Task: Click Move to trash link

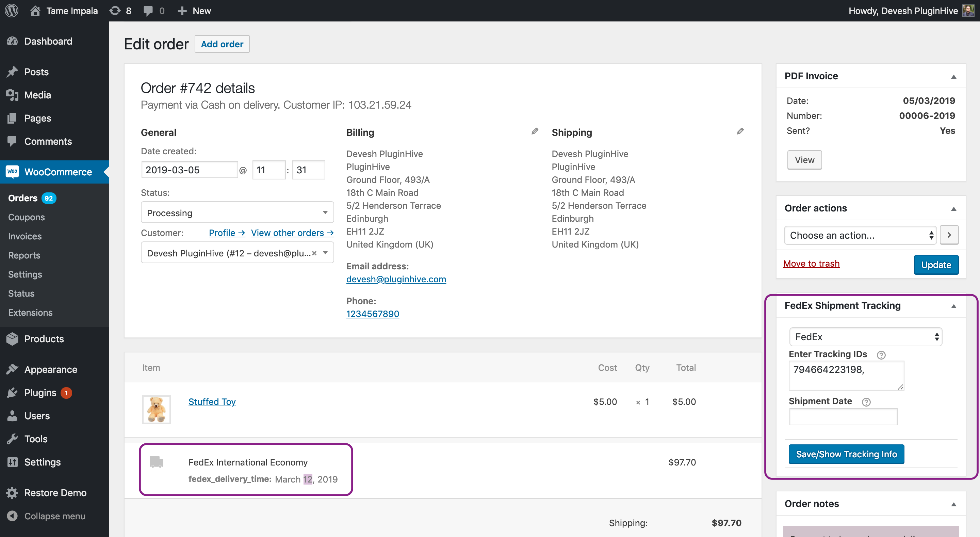Action: coord(811,263)
